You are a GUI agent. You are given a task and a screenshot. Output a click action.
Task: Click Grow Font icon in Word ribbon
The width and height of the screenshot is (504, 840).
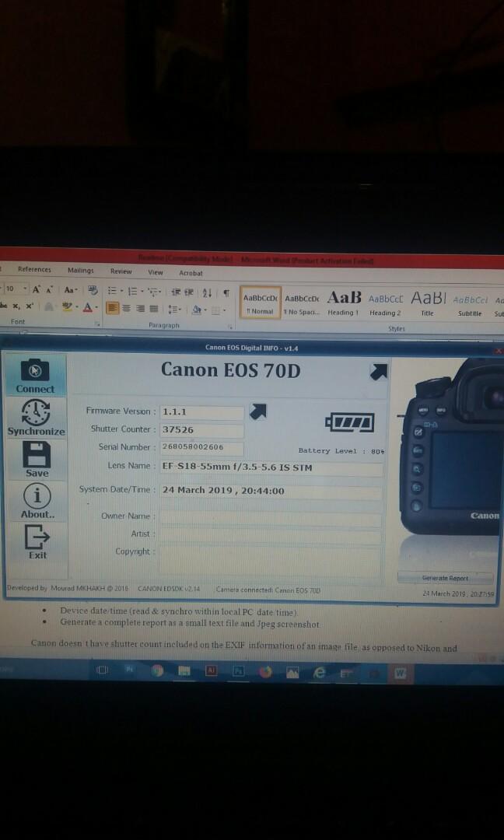point(37,290)
